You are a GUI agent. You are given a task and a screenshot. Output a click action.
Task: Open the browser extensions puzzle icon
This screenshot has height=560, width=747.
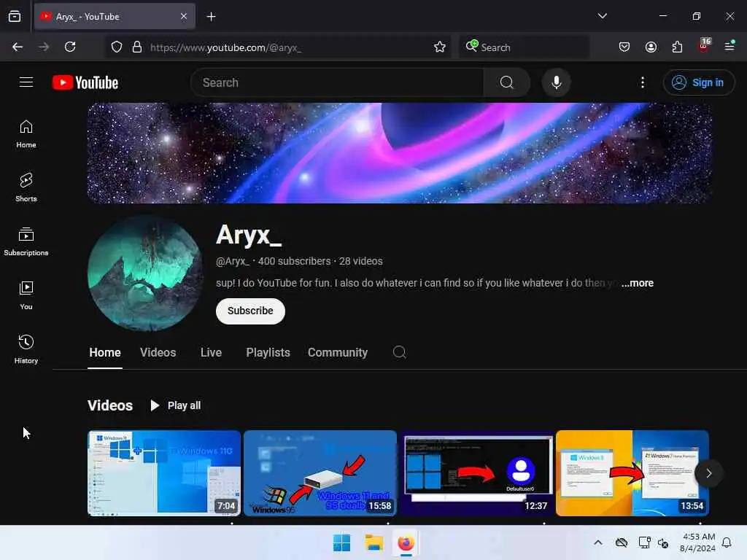coord(677,47)
